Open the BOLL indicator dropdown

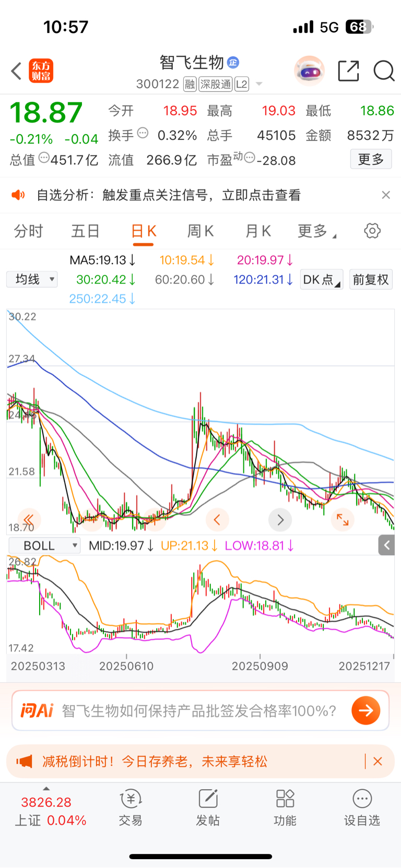44,545
